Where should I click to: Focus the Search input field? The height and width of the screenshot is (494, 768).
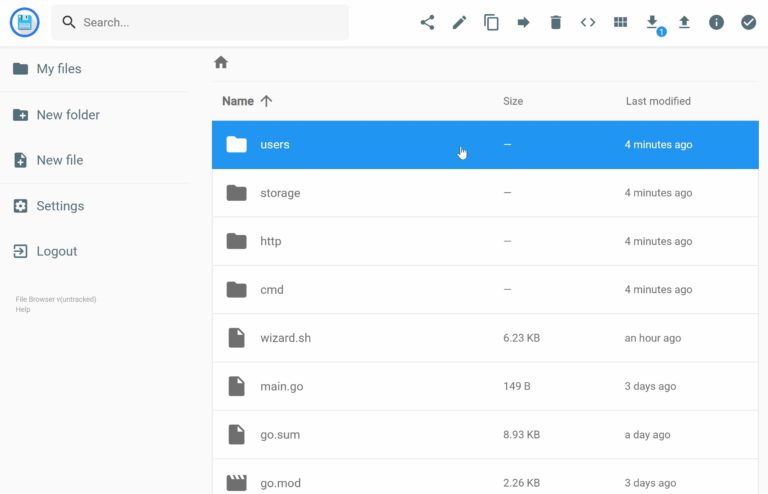tap(210, 22)
